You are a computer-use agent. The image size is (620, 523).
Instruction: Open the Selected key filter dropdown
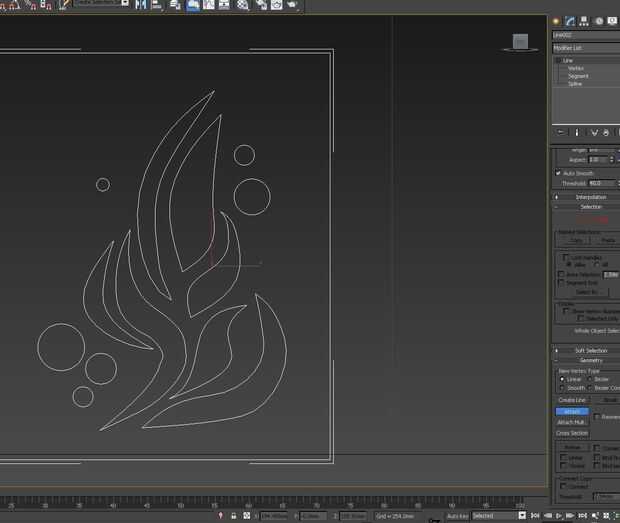[x=522, y=515]
